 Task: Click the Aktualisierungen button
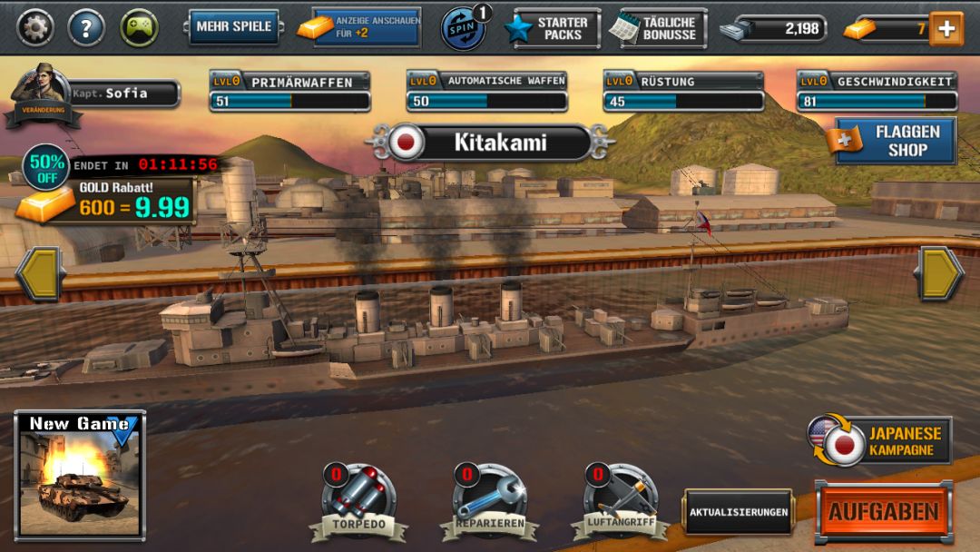pos(738,512)
